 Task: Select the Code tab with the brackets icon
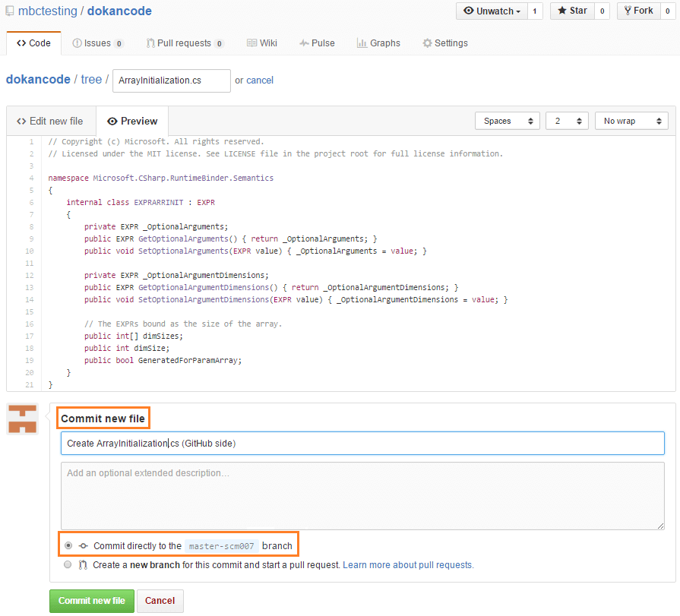tap(33, 43)
